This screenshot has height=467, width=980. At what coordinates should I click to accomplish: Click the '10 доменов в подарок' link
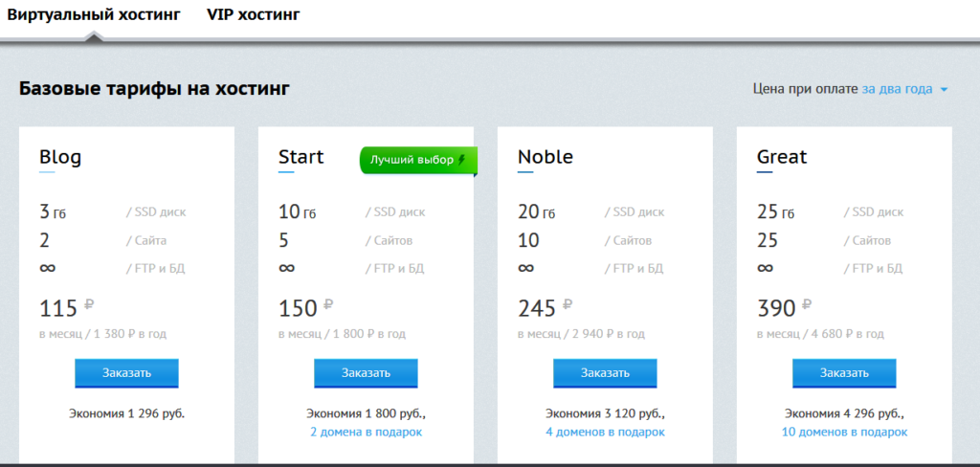click(844, 433)
